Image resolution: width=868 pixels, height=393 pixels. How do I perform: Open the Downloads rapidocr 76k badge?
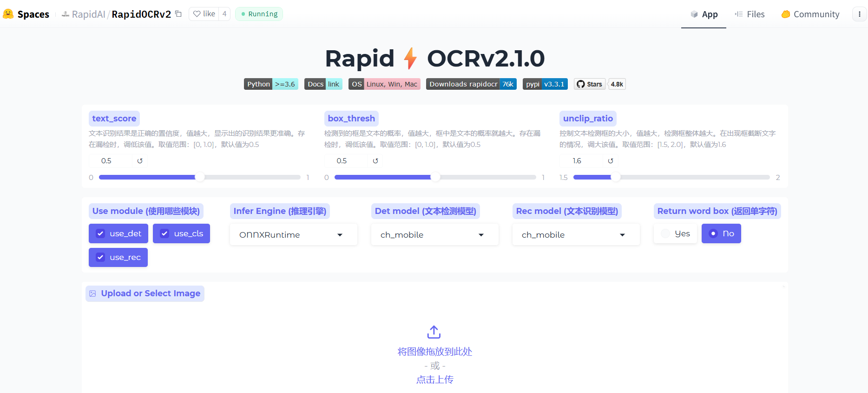pos(471,84)
